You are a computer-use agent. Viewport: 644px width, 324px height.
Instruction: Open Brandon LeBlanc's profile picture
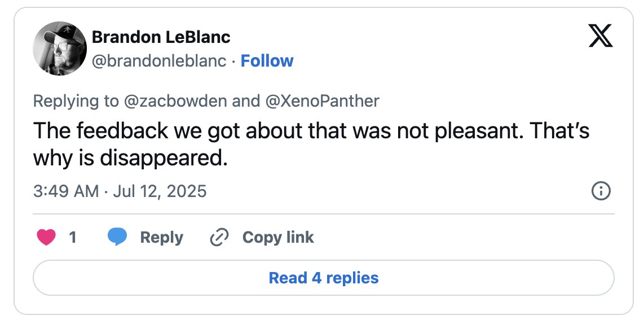[60, 49]
